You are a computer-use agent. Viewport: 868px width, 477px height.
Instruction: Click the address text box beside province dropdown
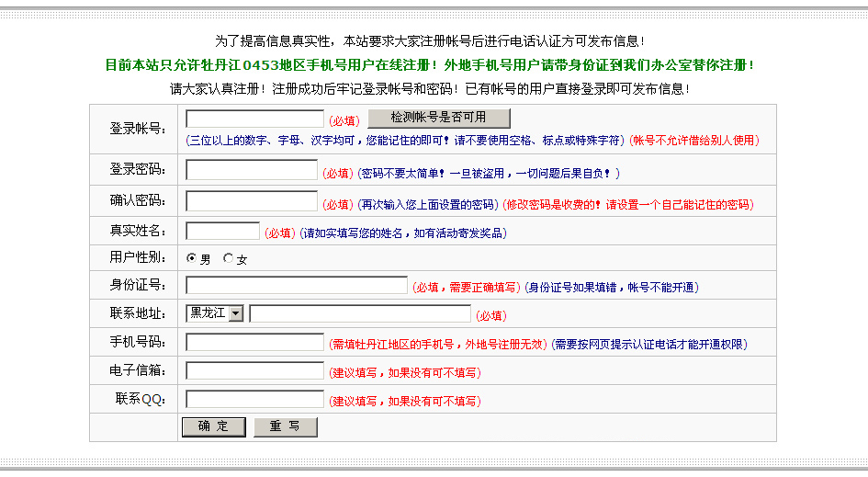point(359,313)
